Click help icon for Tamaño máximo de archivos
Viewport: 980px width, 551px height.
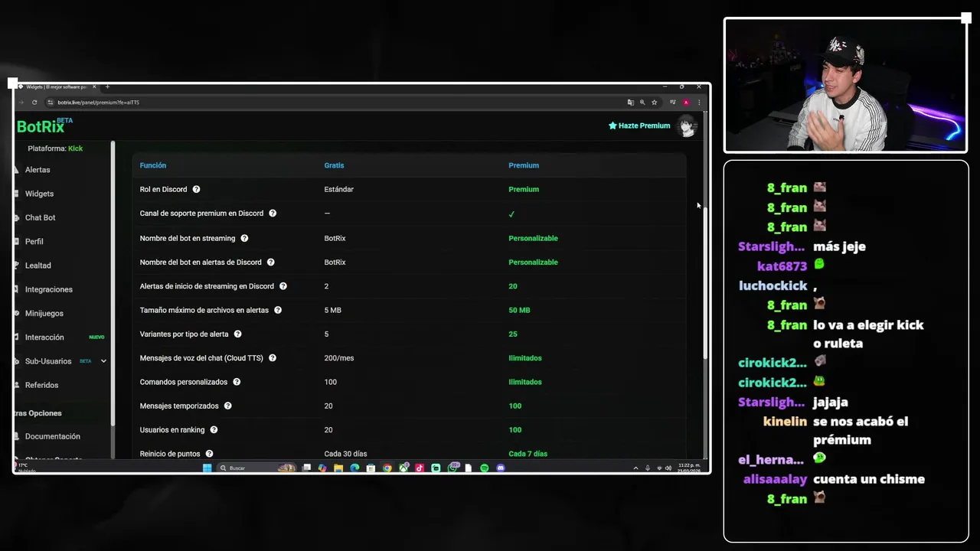[278, 310]
